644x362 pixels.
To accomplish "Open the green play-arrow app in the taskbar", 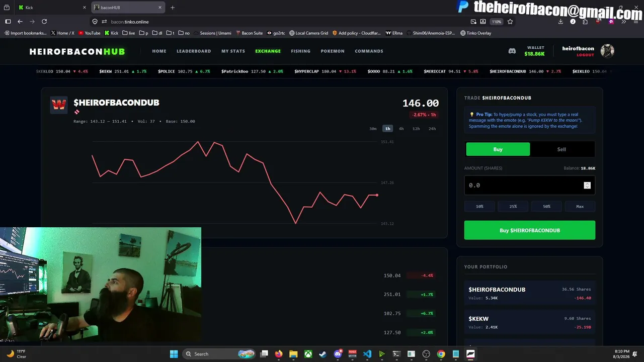I will [382, 354].
